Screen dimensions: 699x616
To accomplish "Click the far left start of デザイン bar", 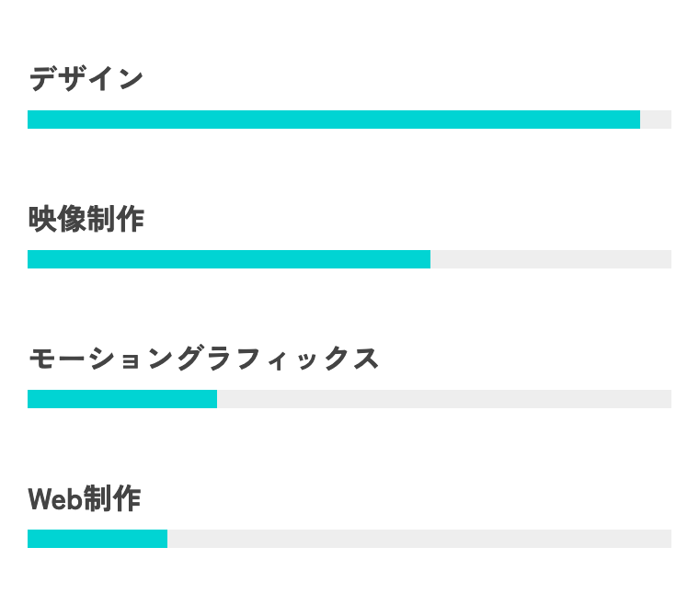I will [x=29, y=120].
